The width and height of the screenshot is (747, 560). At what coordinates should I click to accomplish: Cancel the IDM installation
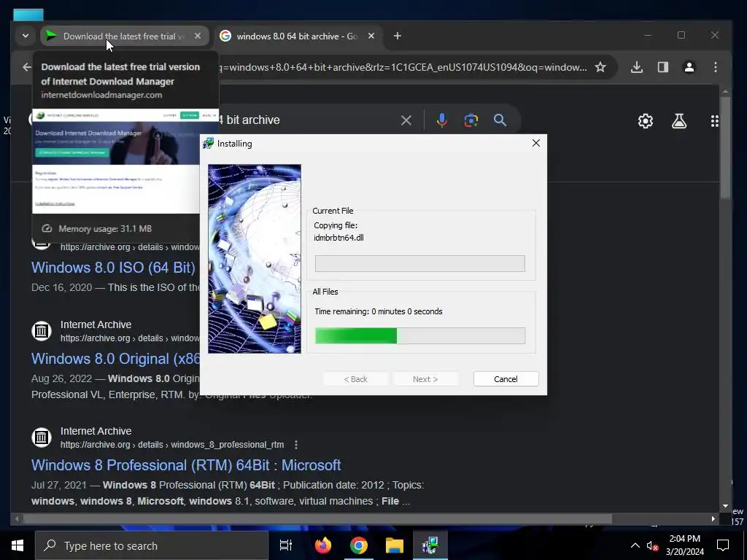point(506,379)
